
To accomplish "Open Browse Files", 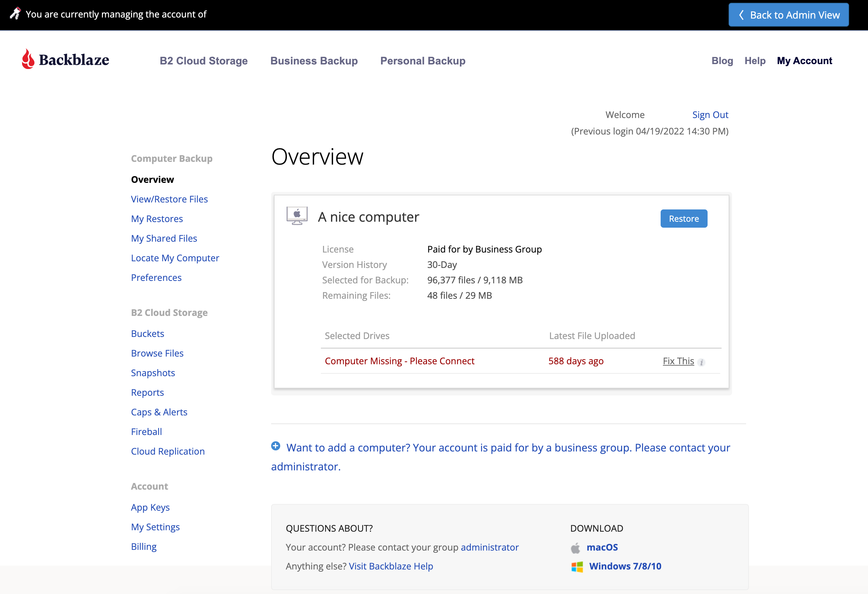I will 157,353.
